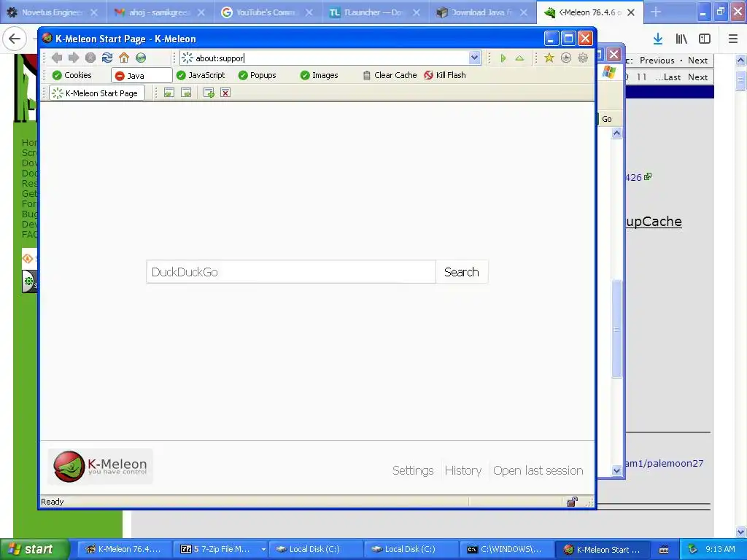
Task: Open the YouTube's Comm browser tab
Action: pos(267,12)
